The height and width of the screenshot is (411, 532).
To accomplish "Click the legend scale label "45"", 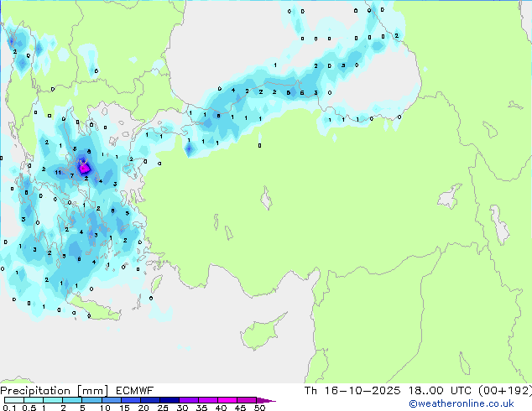I will click(240, 408).
